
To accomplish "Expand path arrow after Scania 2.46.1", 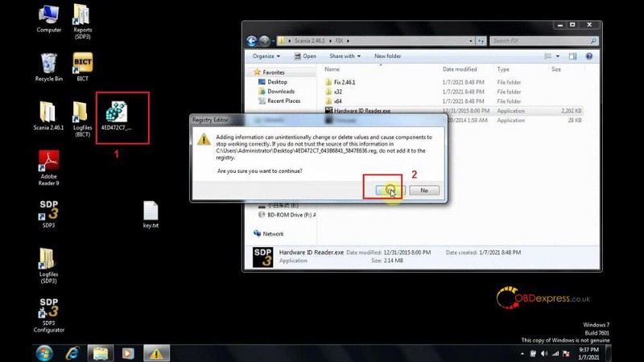I will [x=330, y=41].
